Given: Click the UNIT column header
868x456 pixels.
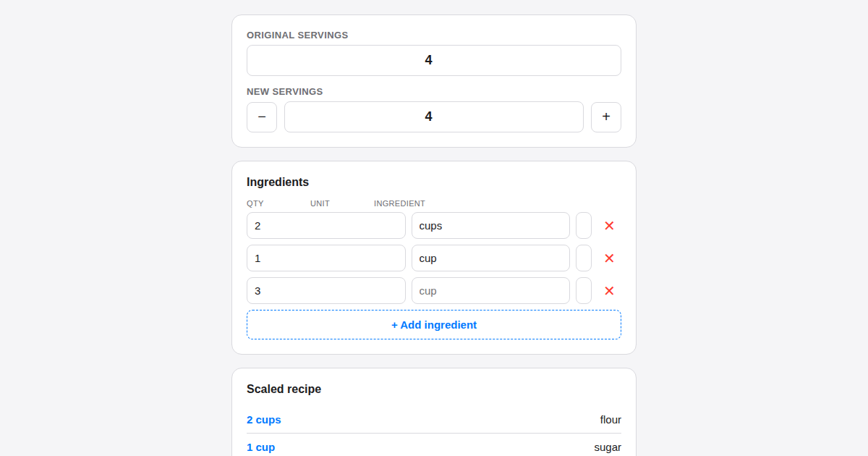Looking at the screenshot, I should pos(320,203).
